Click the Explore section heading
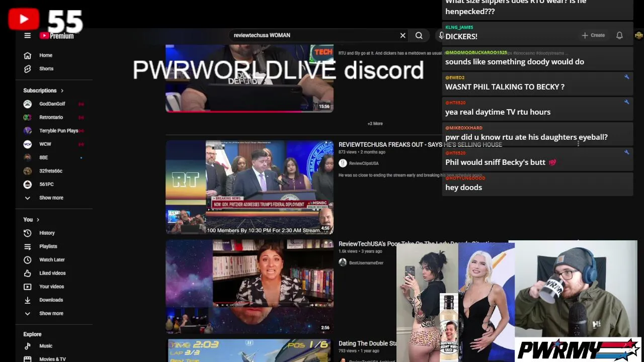This screenshot has height=362, width=644. coord(32,334)
